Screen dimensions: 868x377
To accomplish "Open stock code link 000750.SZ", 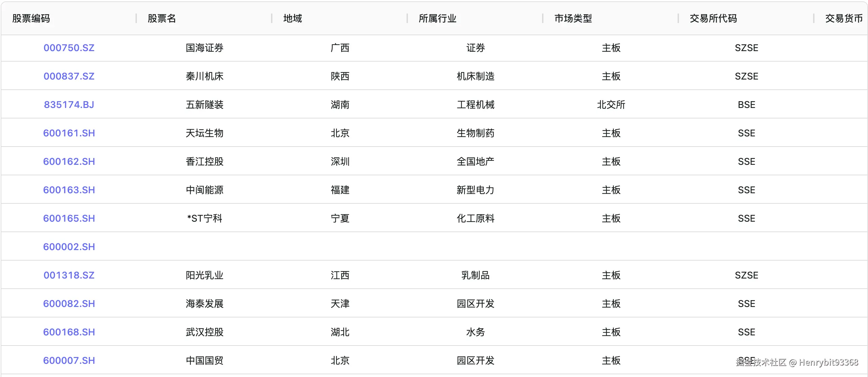I will pos(69,48).
